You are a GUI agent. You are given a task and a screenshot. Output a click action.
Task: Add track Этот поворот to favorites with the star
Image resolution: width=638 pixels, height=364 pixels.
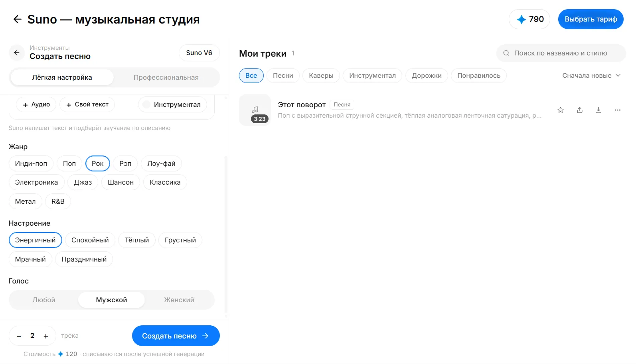pyautogui.click(x=561, y=110)
